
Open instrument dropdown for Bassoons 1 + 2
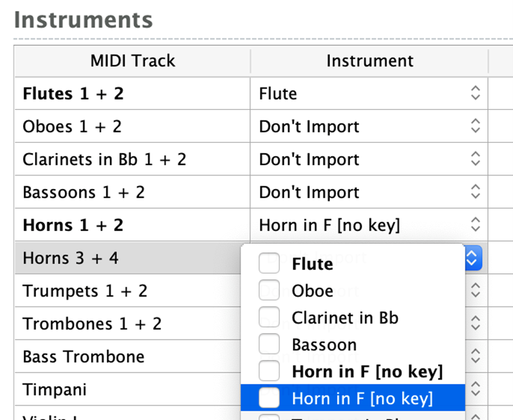click(x=475, y=192)
